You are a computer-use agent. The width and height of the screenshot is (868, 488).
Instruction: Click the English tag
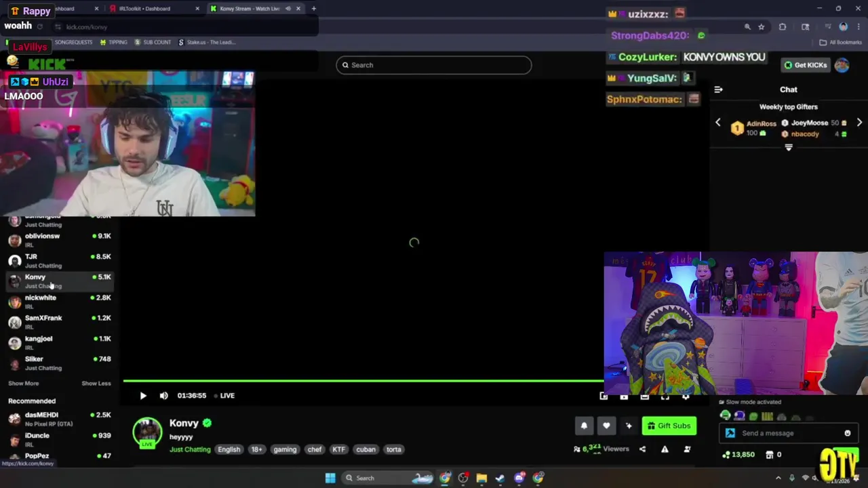pyautogui.click(x=229, y=449)
